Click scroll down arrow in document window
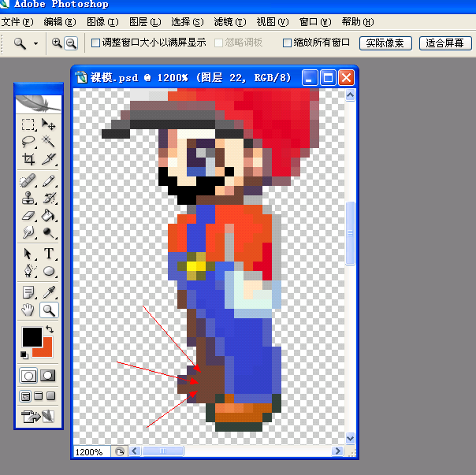The width and height of the screenshot is (476, 475). pos(350,438)
